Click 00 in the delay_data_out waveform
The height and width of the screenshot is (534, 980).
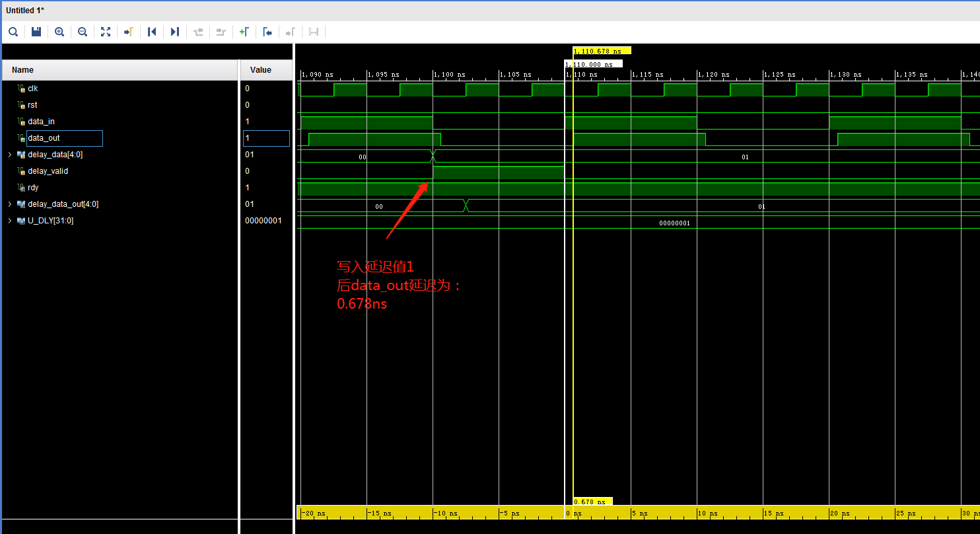pos(379,207)
